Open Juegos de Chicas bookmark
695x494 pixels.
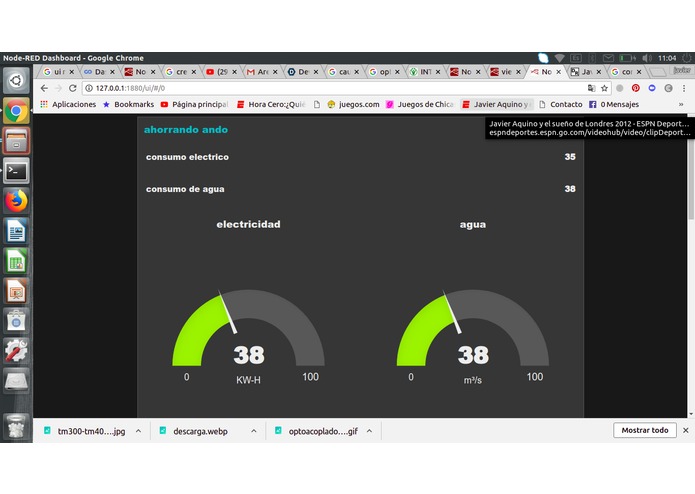pyautogui.click(x=420, y=105)
